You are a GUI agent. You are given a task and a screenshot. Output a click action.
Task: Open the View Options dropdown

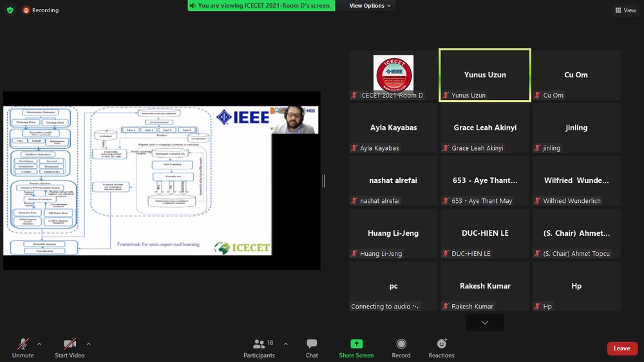(370, 6)
